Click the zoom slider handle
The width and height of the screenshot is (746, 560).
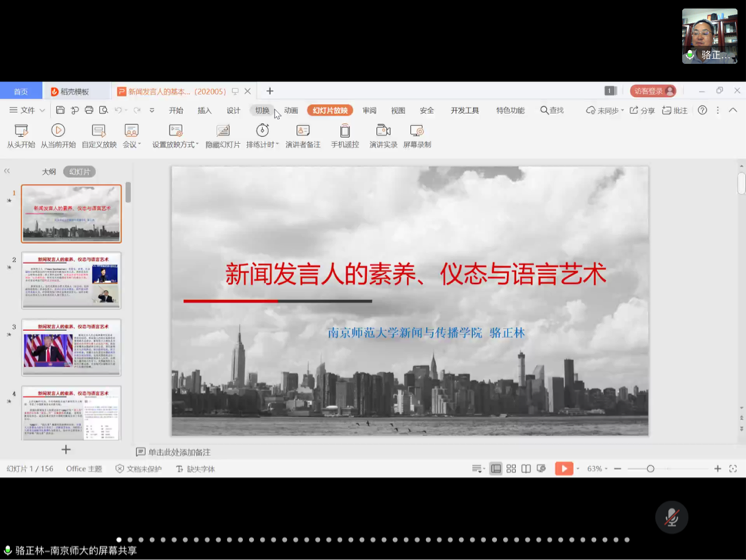[x=650, y=468]
